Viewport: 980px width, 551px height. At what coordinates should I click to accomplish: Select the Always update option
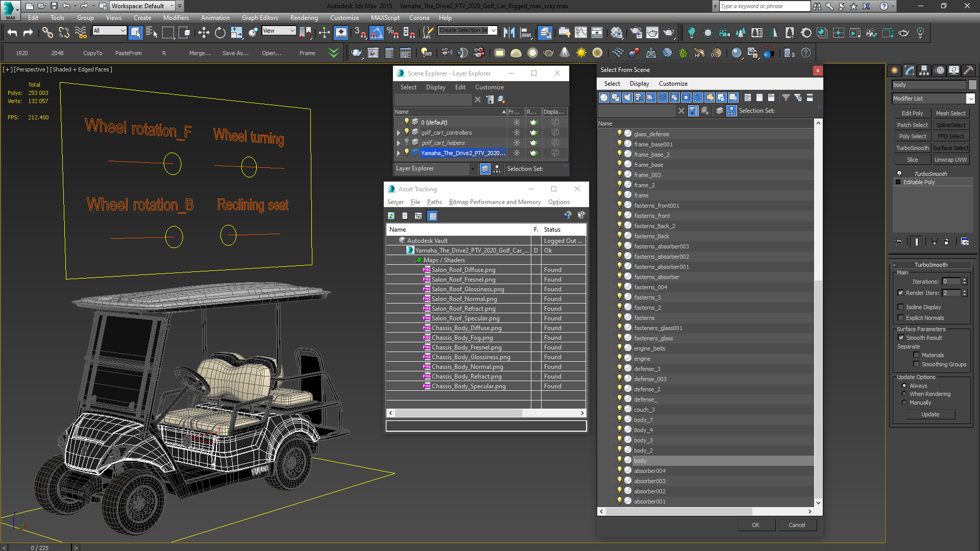[x=904, y=386]
